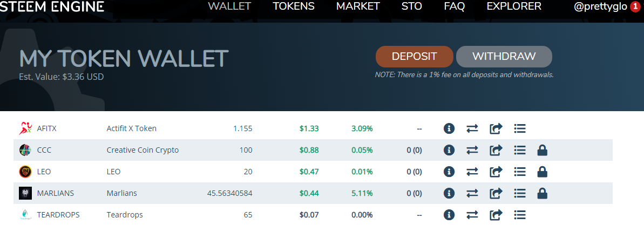Click the $0.44 MARLIANS value
The image size is (644, 225).
pos(309,193)
